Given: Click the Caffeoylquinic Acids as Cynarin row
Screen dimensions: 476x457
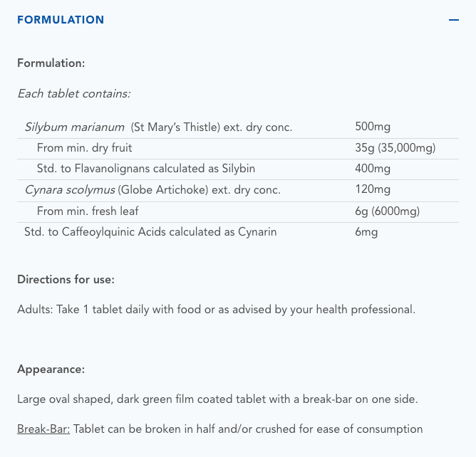Looking at the screenshot, I should click(x=150, y=232).
